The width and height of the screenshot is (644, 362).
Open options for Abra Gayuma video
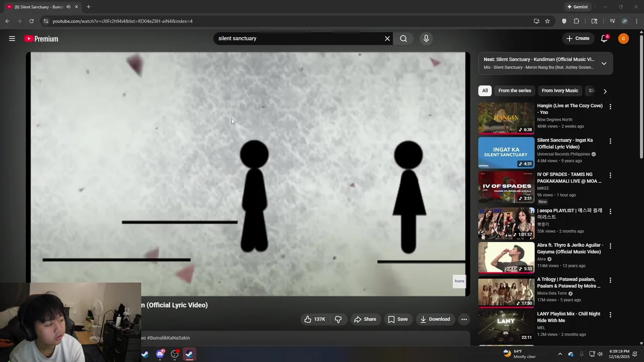pos(610,246)
